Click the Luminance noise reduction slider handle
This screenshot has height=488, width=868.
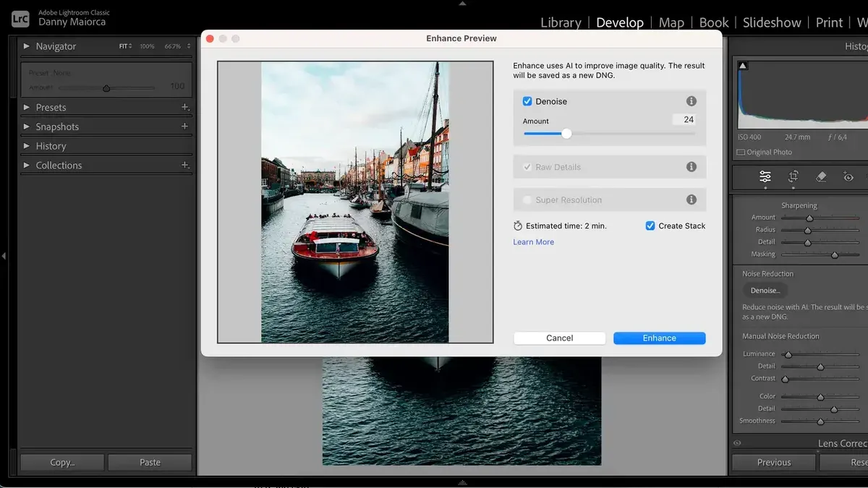tap(788, 354)
